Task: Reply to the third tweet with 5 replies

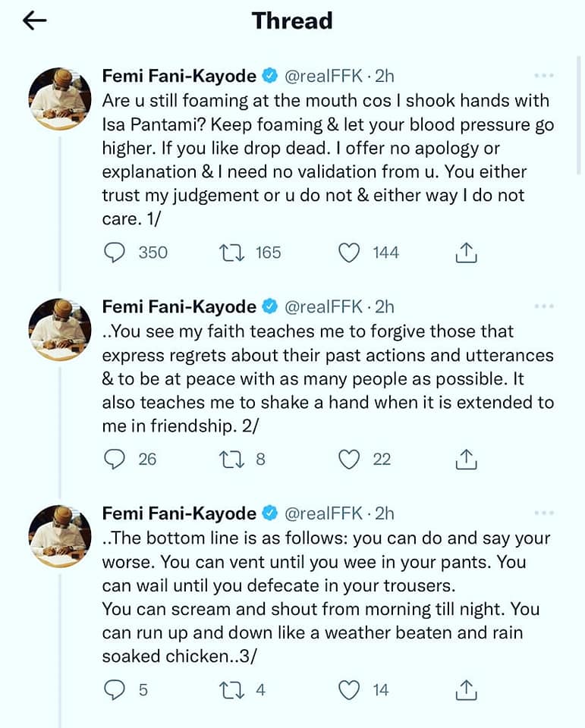Action: tap(114, 689)
